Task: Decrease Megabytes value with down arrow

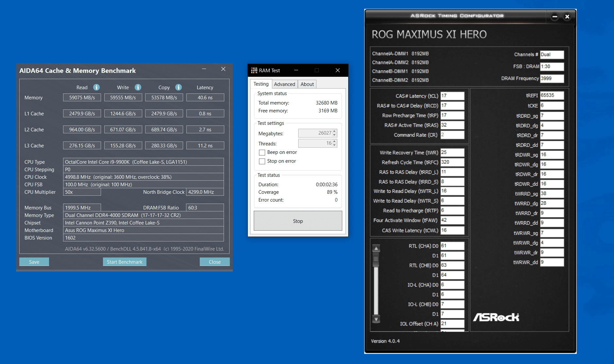Action: tap(334, 135)
